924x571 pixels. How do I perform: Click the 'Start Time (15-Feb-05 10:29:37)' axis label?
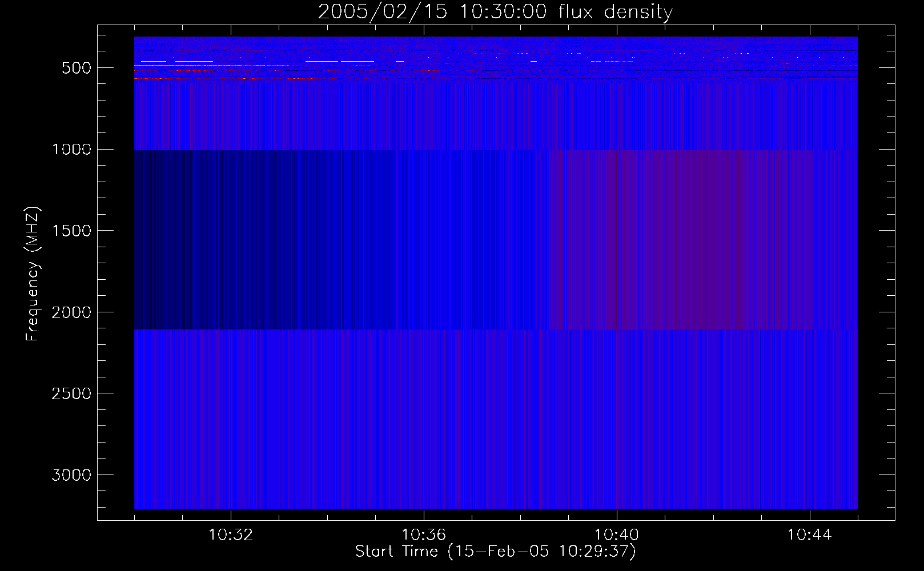(495, 552)
